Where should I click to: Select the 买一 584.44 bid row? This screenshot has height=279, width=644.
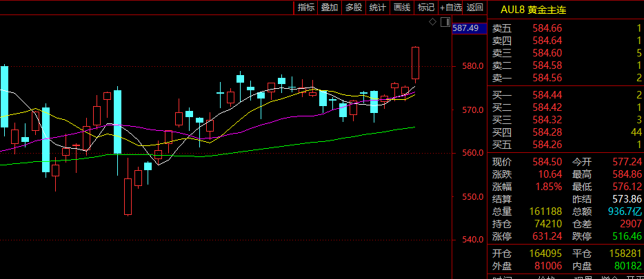pos(567,95)
